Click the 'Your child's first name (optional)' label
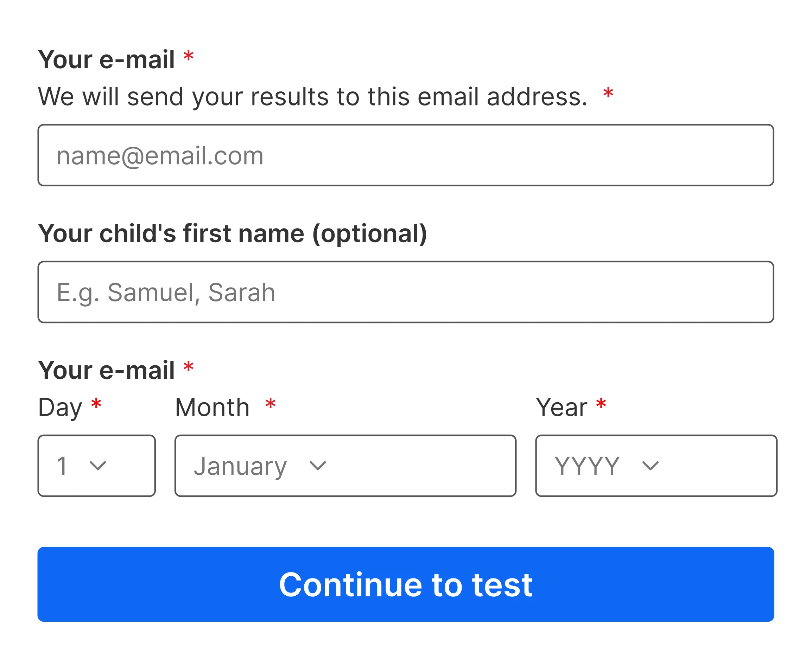The height and width of the screenshot is (660, 812). click(233, 234)
